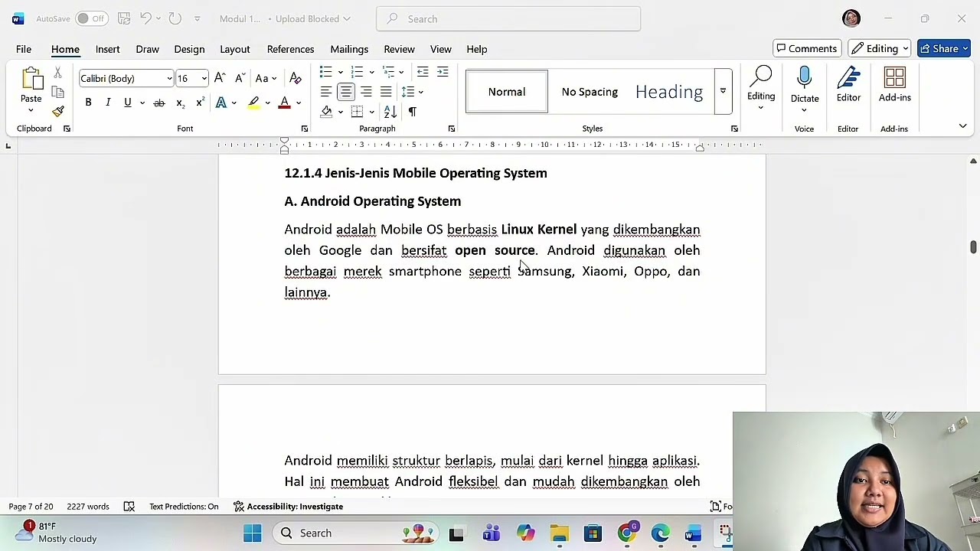Apply red font color

284,103
